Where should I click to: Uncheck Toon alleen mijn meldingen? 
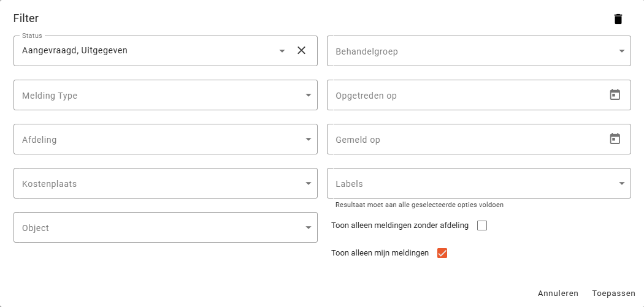[x=442, y=252]
